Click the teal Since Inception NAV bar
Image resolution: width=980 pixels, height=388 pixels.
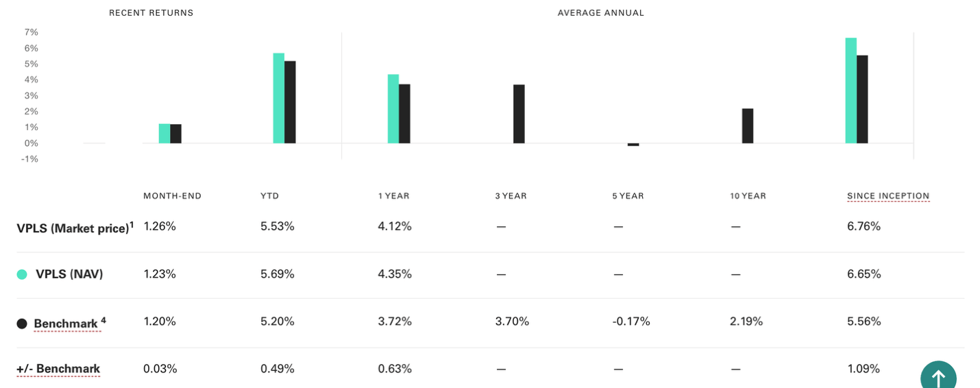pos(850,90)
